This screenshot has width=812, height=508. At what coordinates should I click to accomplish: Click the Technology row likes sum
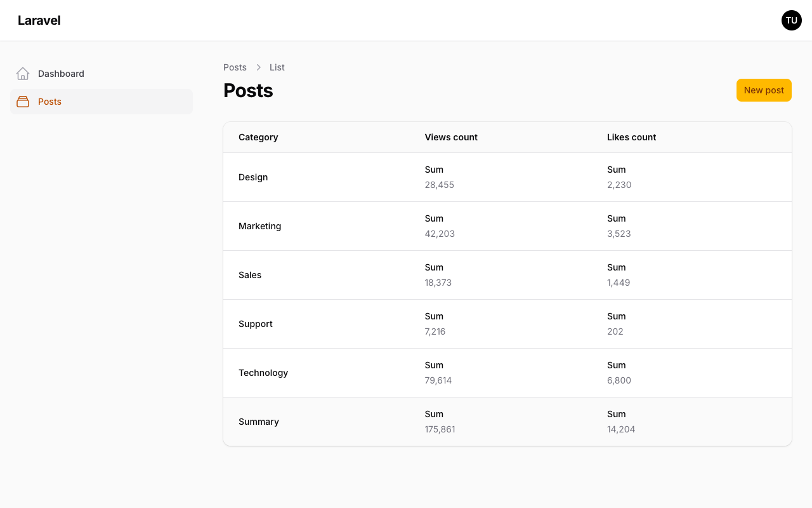[619, 380]
